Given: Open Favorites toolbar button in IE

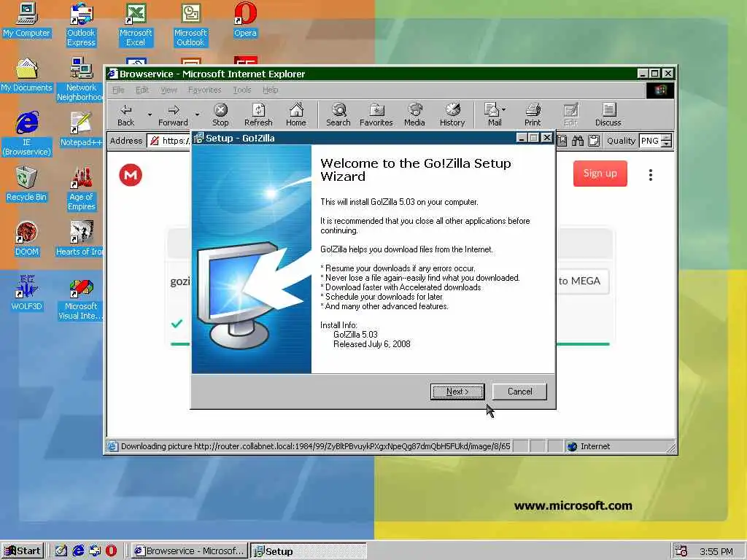Looking at the screenshot, I should pyautogui.click(x=376, y=115).
